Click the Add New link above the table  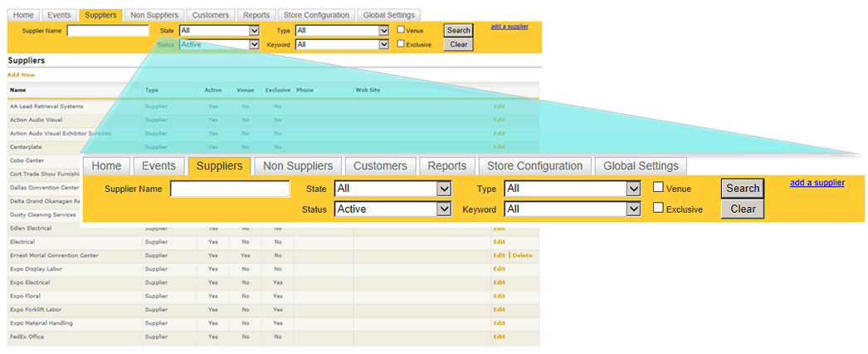(x=21, y=75)
